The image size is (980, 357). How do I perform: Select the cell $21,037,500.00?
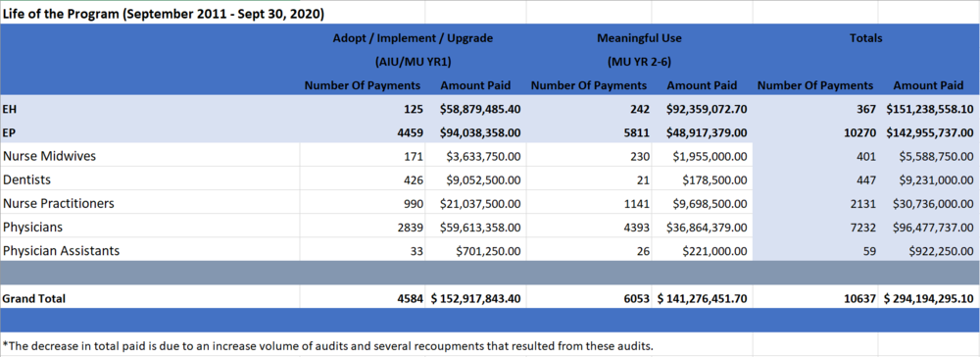click(480, 204)
